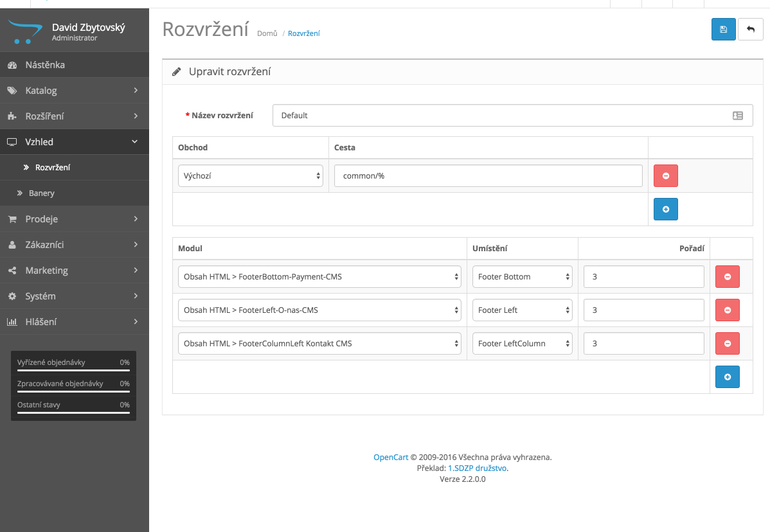This screenshot has height=532, width=770.
Task: Expand the Katalog menu chevron
Action: [x=136, y=91]
